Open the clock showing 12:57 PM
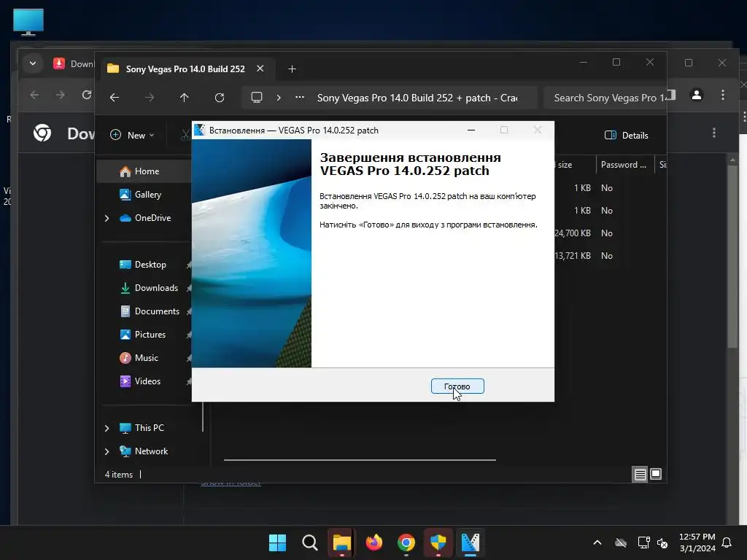 (697, 542)
